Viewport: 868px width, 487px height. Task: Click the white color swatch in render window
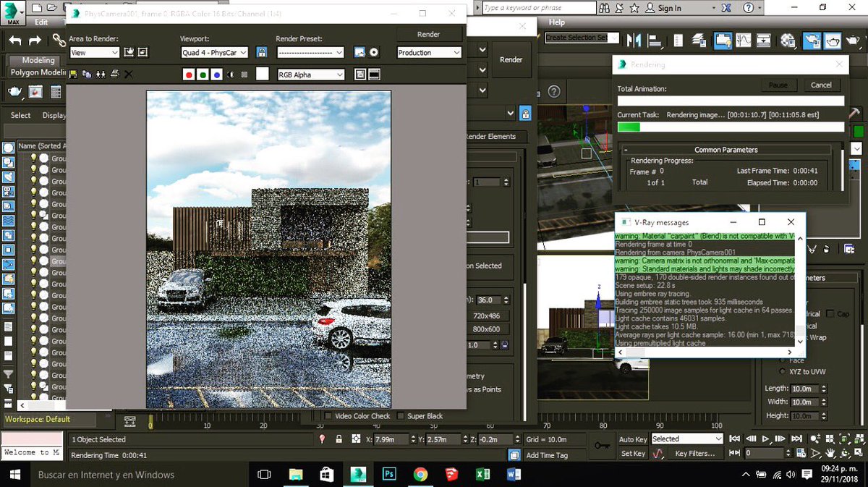pos(263,74)
